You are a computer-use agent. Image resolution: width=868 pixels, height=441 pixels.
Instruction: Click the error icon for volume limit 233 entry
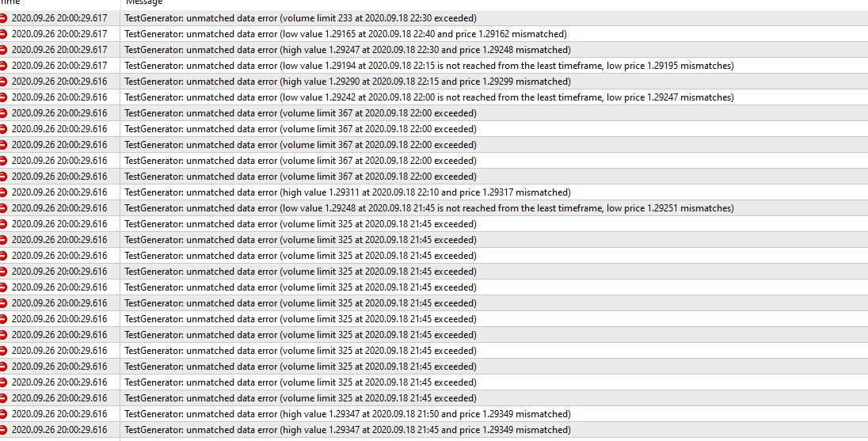(x=3, y=18)
